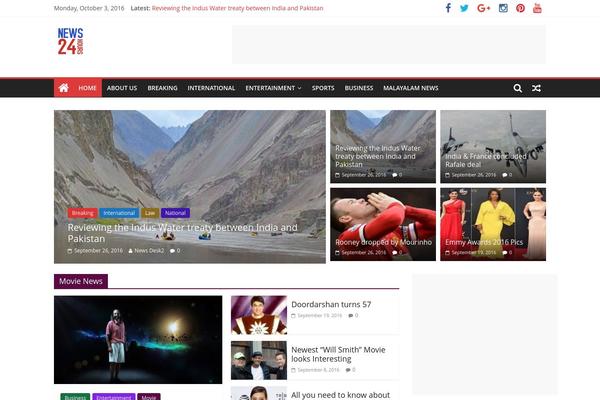Click the latest headline ticker link

pos(238,8)
